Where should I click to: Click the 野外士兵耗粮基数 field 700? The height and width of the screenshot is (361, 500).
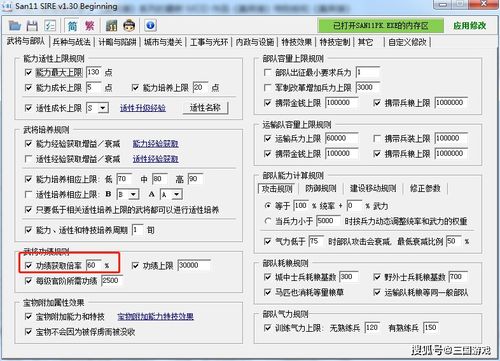tap(458, 277)
